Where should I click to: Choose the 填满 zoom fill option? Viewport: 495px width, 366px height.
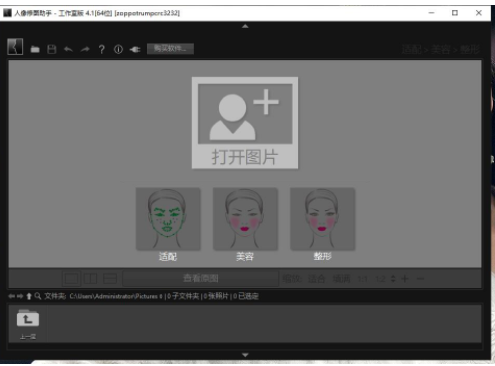342,278
